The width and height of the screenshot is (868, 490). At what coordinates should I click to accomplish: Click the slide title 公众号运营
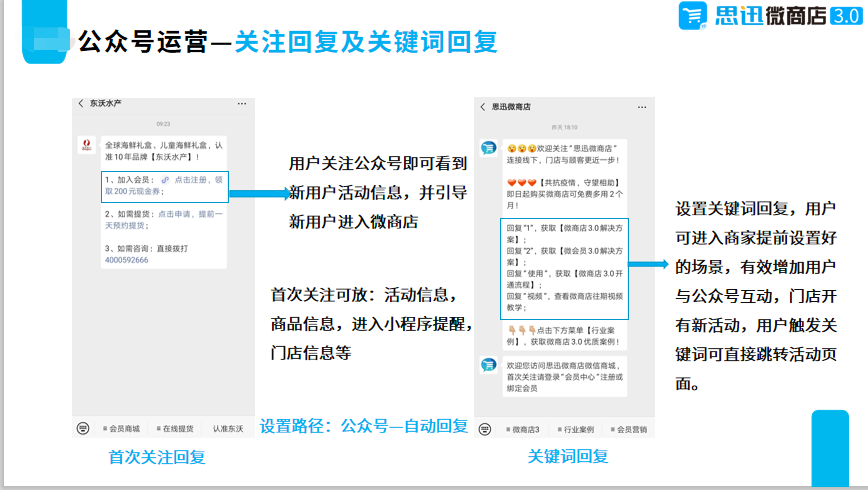coord(143,42)
